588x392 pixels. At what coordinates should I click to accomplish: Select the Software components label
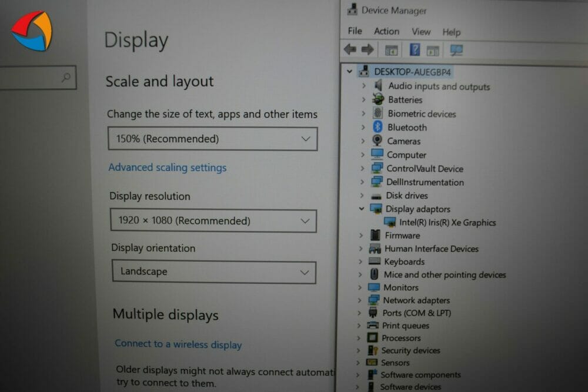[420, 375]
